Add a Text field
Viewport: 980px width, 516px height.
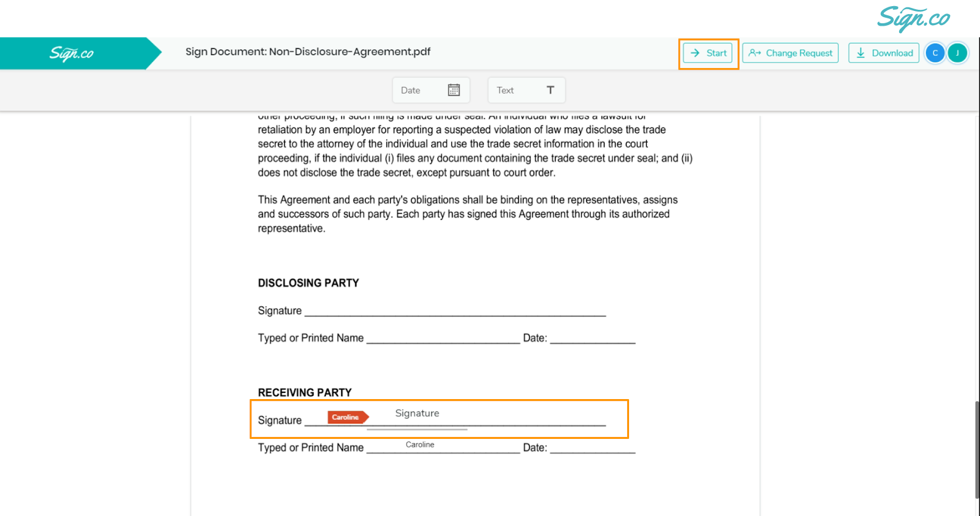(x=526, y=90)
